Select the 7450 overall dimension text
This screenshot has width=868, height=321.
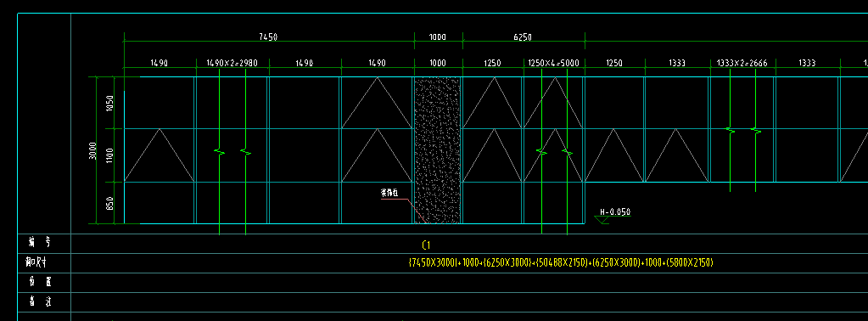click(x=268, y=37)
